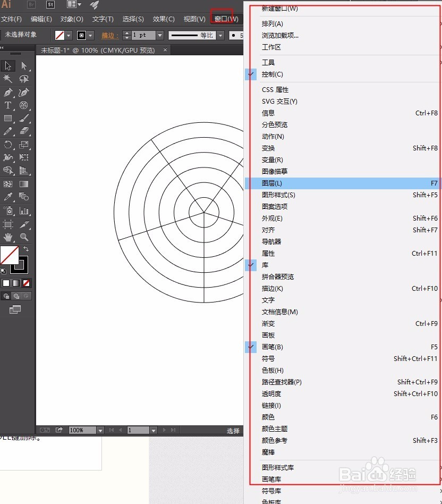This screenshot has height=504, width=442.
Task: Select the Hand tool
Action: pyautogui.click(x=8, y=237)
